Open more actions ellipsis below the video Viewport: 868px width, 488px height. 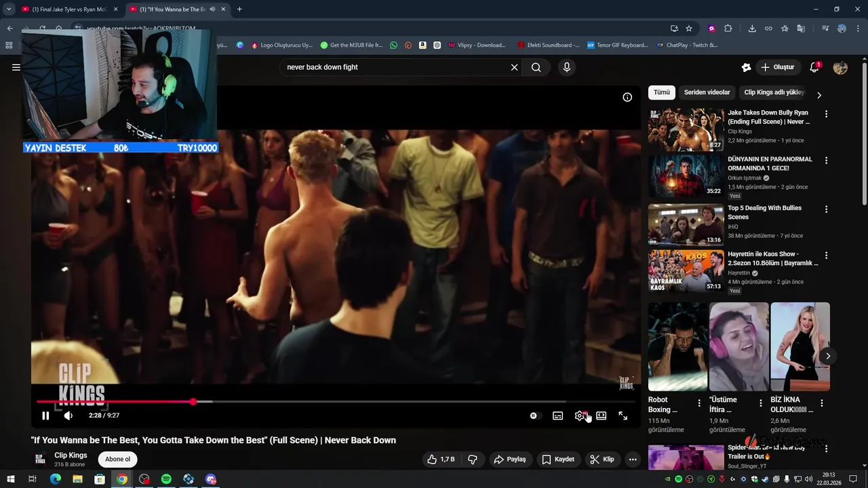point(633,460)
